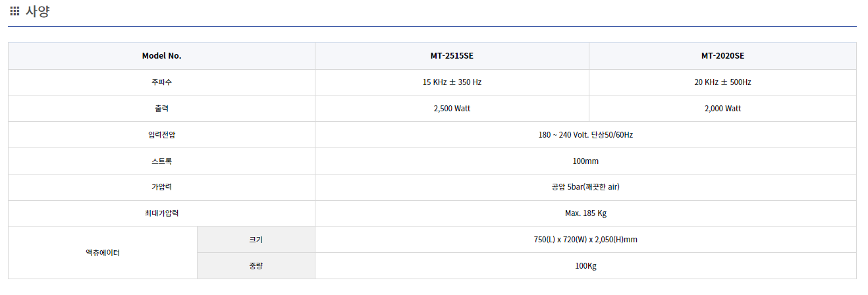Click the 2,500 Watt value cell
Viewport: 868px width, 295px height.
452,109
